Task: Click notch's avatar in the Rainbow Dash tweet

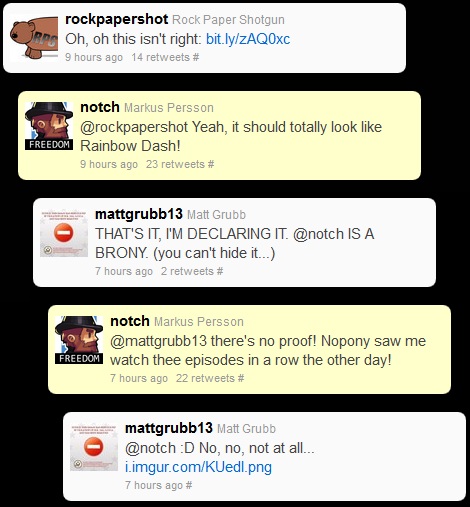Action: tap(49, 126)
